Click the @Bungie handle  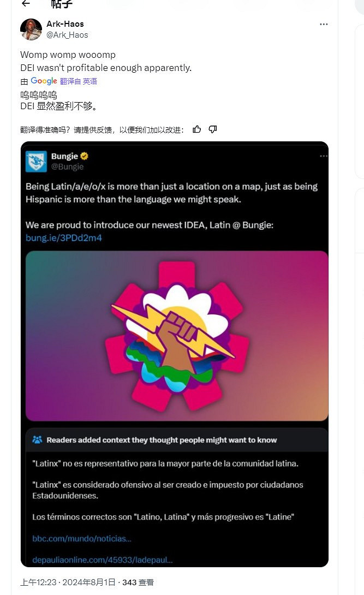pyautogui.click(x=67, y=166)
